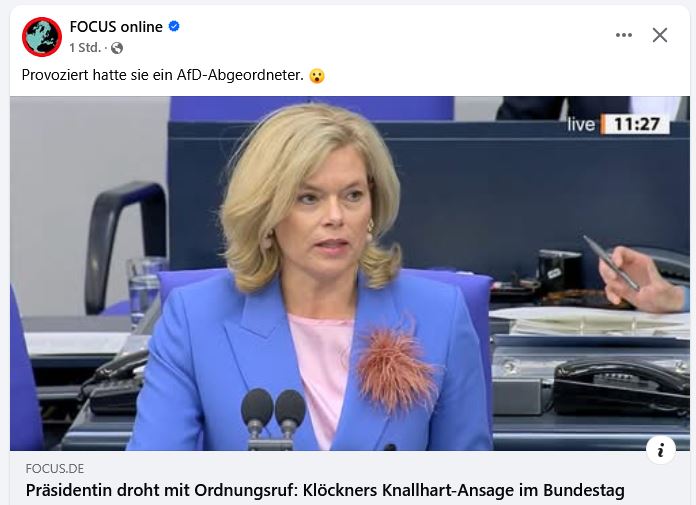Open the FOCUS online page name link
Viewport: 696px width, 505px height.
116,27
